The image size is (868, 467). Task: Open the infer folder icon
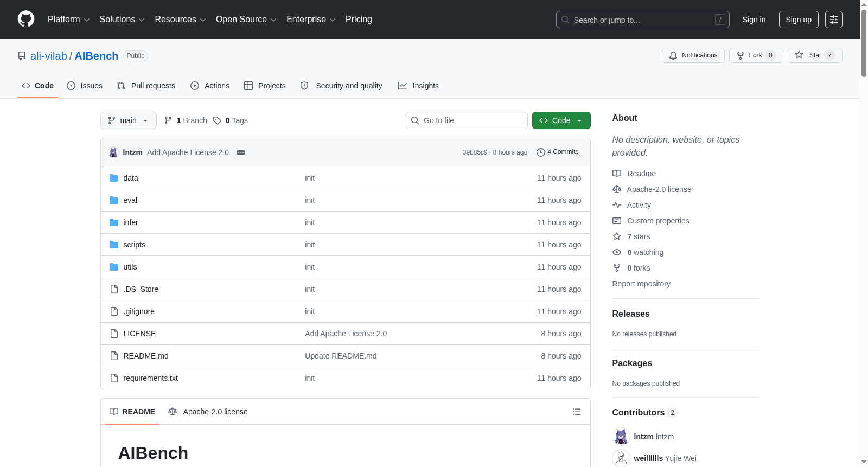pos(114,222)
